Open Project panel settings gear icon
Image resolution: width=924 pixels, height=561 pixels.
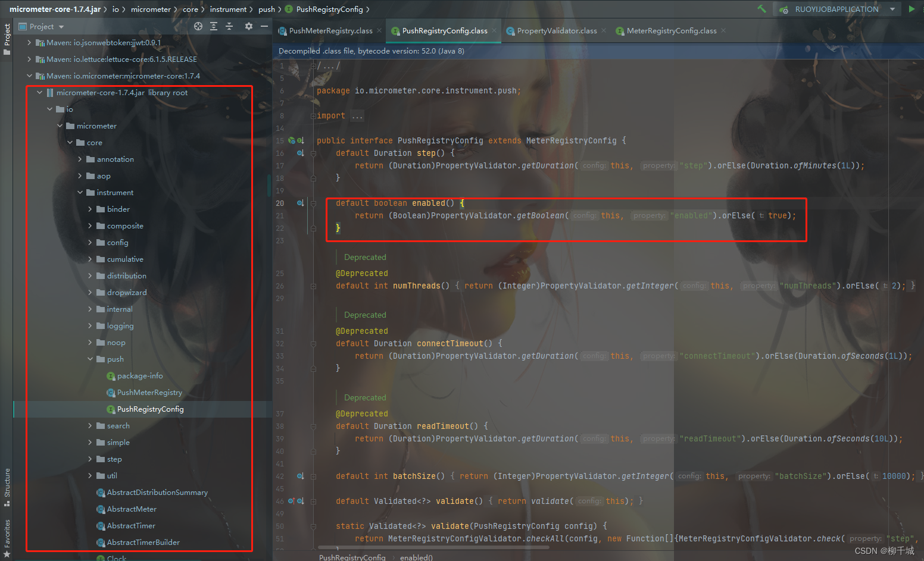click(248, 26)
